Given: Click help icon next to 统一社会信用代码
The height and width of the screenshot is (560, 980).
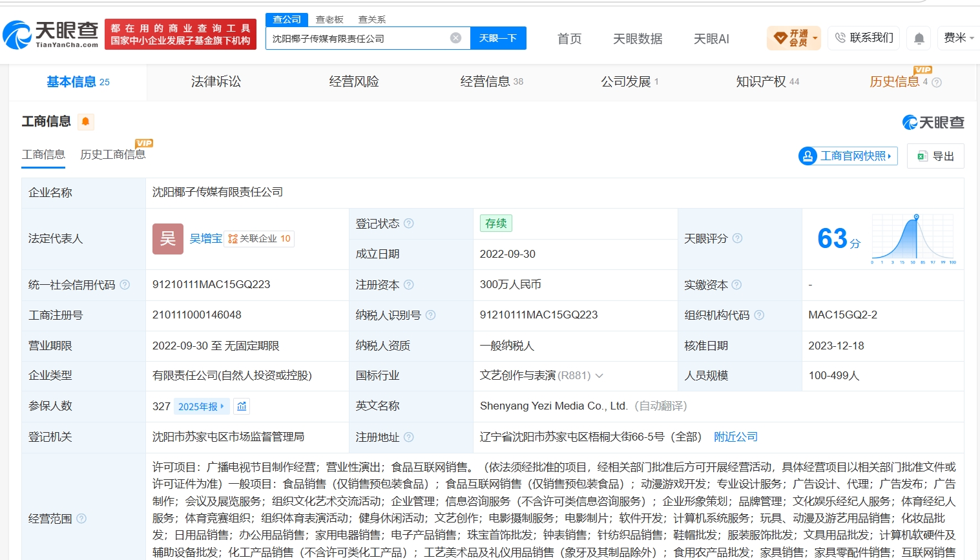Looking at the screenshot, I should pyautogui.click(x=125, y=285).
